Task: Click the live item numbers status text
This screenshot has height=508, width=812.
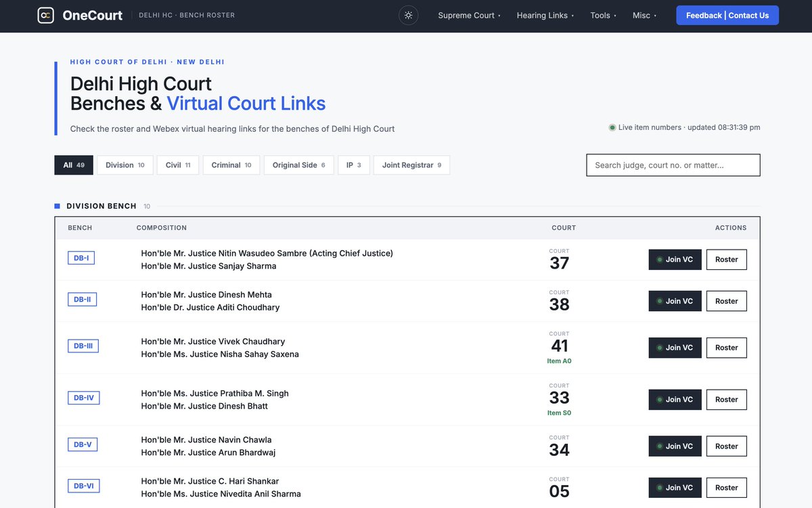Action: [689, 127]
